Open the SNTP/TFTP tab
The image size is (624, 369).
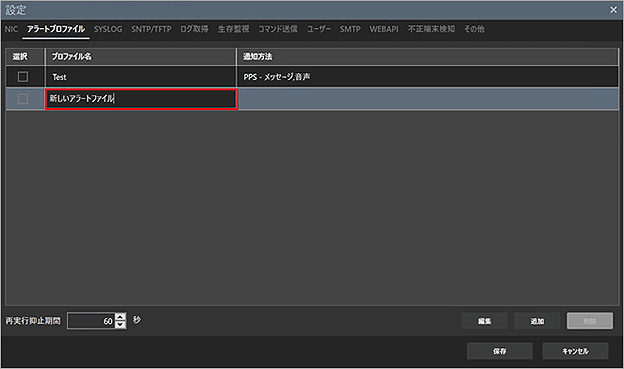pyautogui.click(x=151, y=29)
